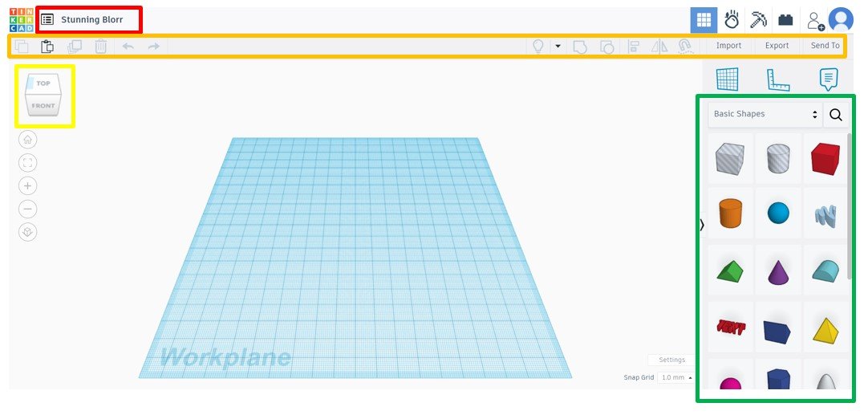Activate the Workplane tool
868x415 pixels.
[727, 79]
